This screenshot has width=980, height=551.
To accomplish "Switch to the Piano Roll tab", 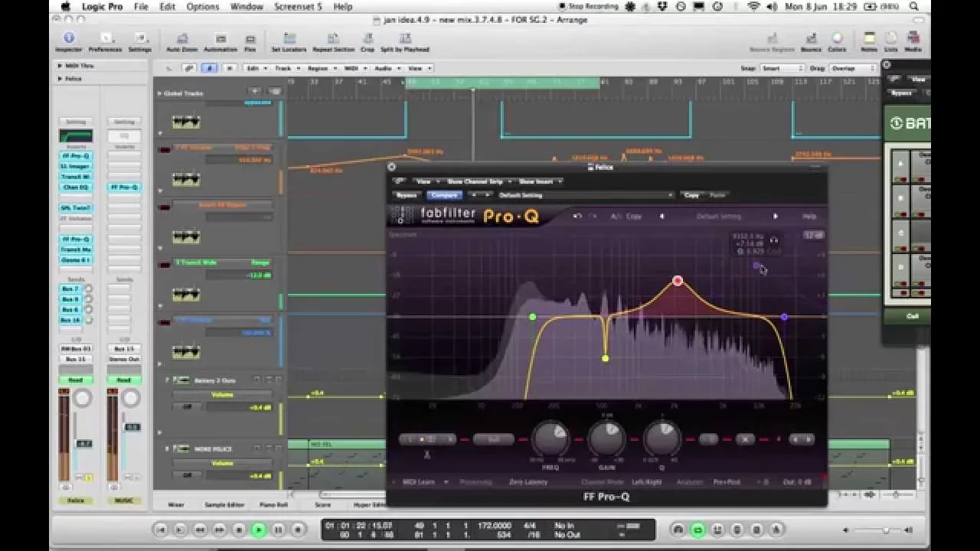I will point(273,505).
